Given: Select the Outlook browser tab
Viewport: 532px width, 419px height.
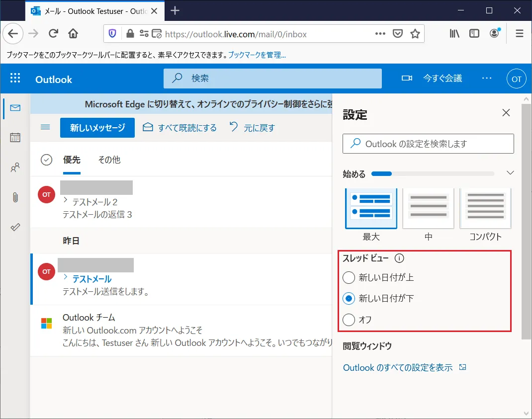Looking at the screenshot, I should (x=95, y=11).
